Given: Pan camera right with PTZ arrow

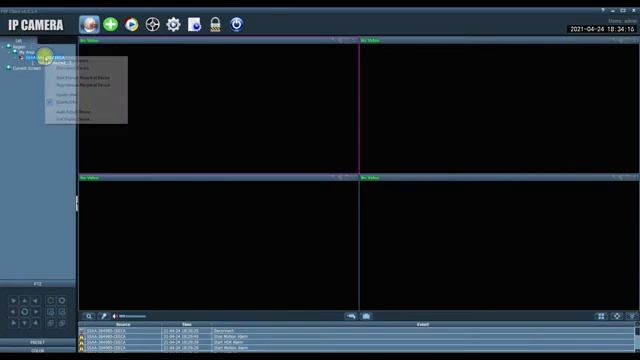Looking at the screenshot, I should 36,312.
